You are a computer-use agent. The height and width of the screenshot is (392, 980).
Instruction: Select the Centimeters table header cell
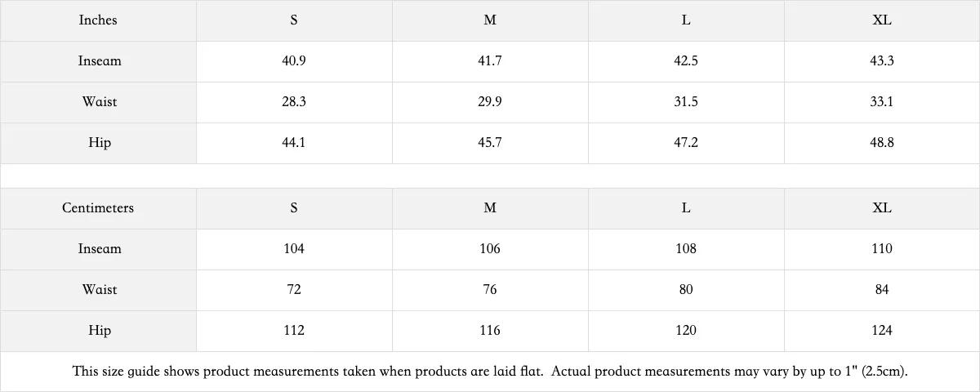[98, 208]
